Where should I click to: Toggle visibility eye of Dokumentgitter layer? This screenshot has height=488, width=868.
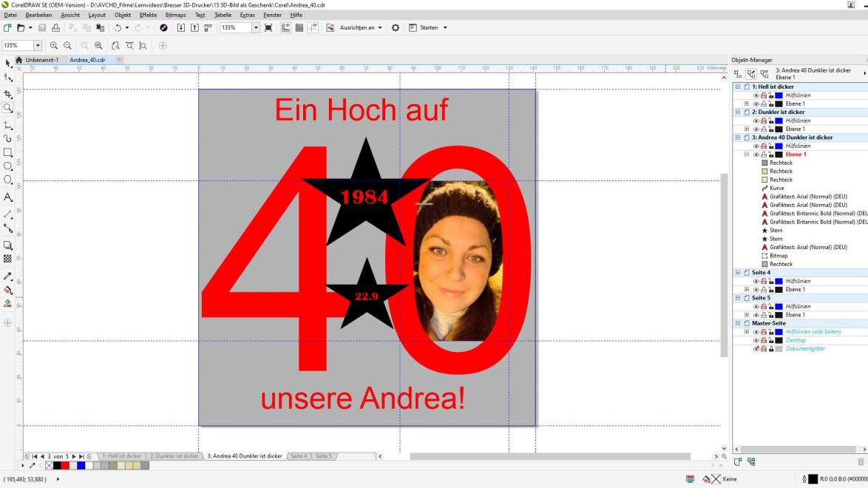[756, 349]
